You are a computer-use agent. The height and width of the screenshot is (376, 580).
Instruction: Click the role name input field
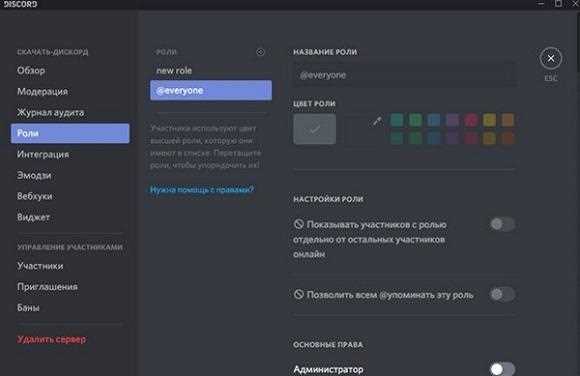point(404,75)
